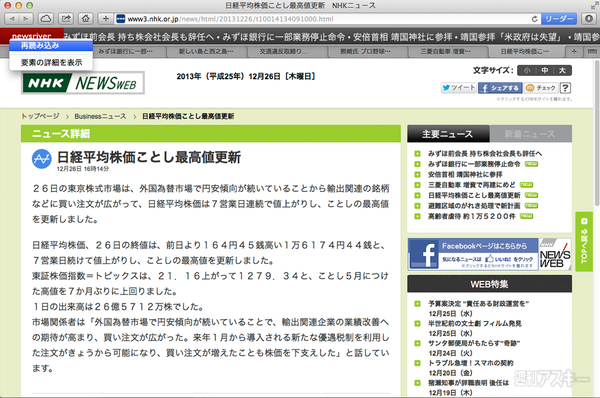
Task: Click the Share icon in toolbar
Action: point(66,18)
